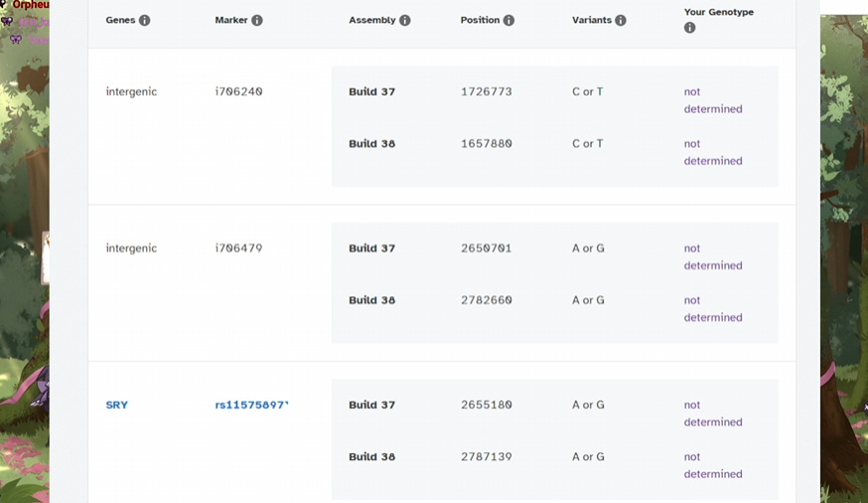Click 'not determined' genotype for position 2787139
This screenshot has height=503, width=868.
click(712, 465)
